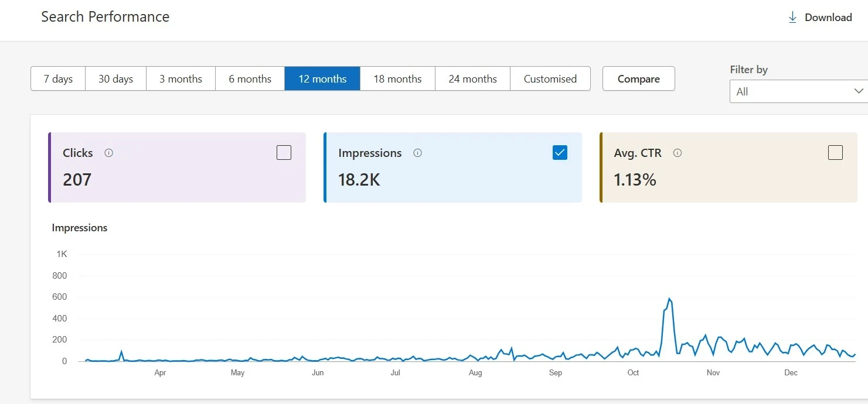Enable the Clicks metric checkbox
Viewport: 868px width, 404px height.
click(x=284, y=152)
